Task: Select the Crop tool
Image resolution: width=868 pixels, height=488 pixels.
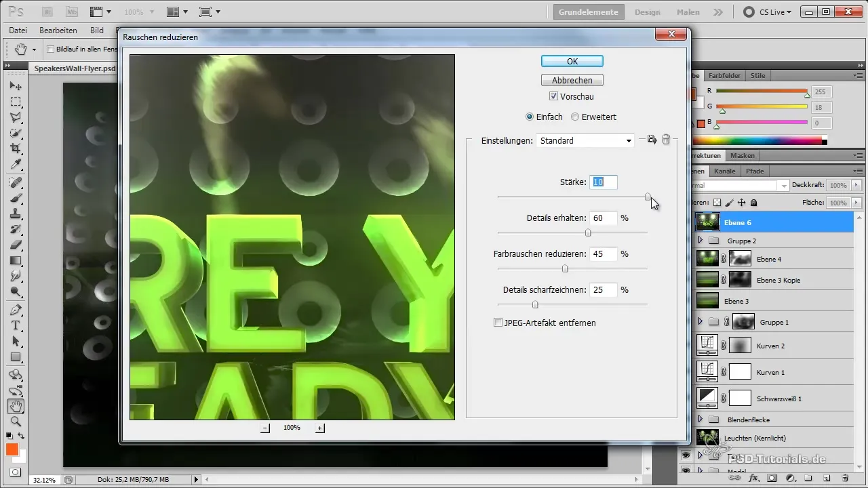Action: [x=16, y=148]
